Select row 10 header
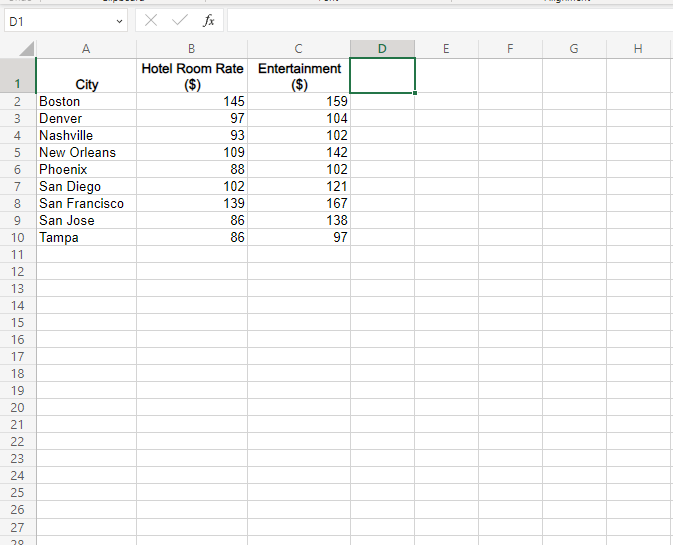 click(18, 237)
